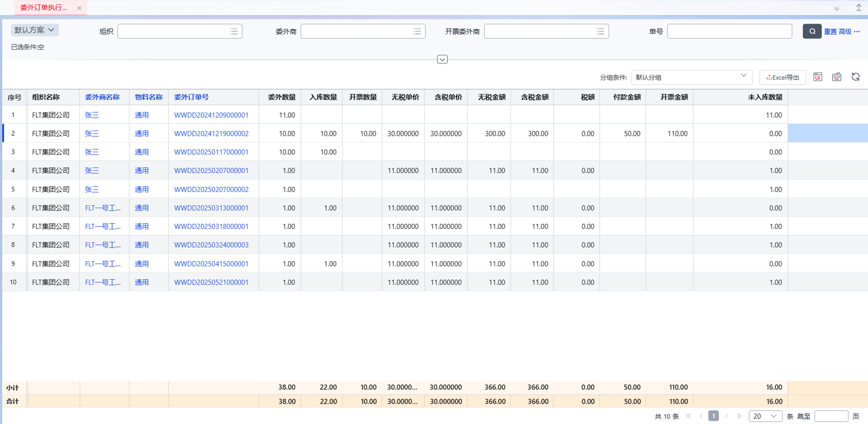Click the upload arrow icon at top right
The image size is (868, 424).
pyautogui.click(x=859, y=8)
